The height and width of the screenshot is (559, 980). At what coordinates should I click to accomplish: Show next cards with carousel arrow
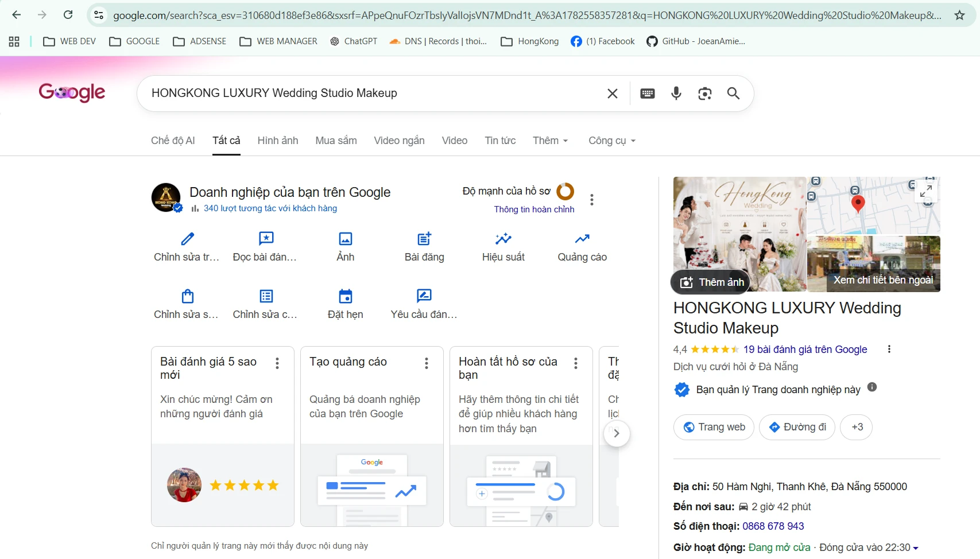(x=617, y=433)
